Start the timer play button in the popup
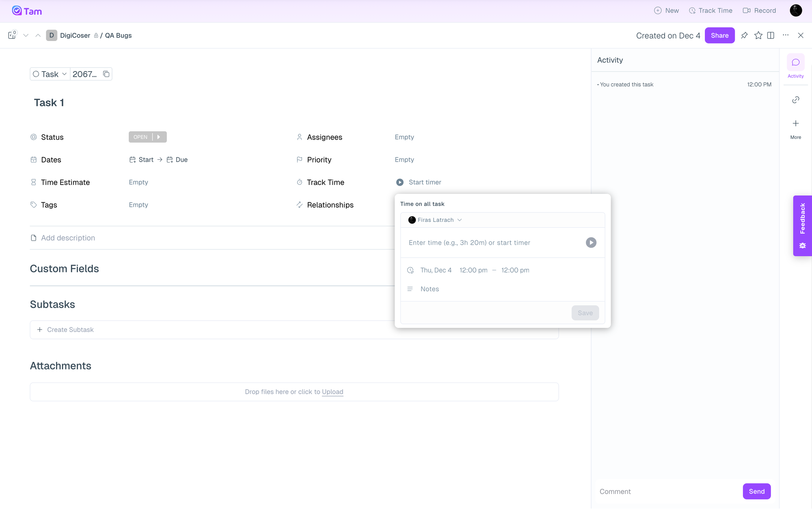Image resolution: width=812 pixels, height=510 pixels. click(x=591, y=243)
